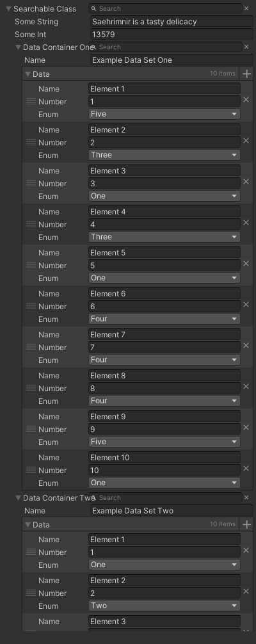This screenshot has height=644, width=256.
Task: Collapse the Searchable Class foldout
Action: tap(8, 8)
